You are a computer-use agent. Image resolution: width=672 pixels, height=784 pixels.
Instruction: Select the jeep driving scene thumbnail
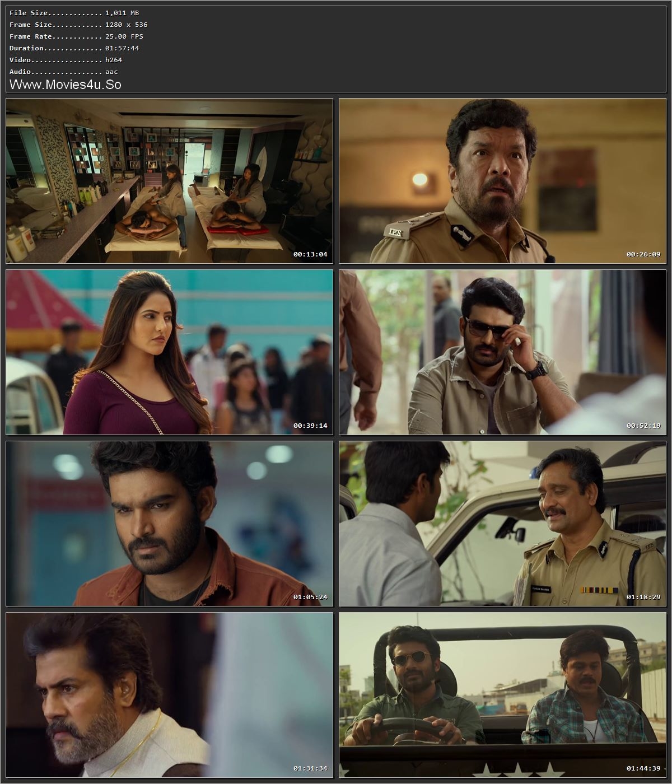point(503,697)
